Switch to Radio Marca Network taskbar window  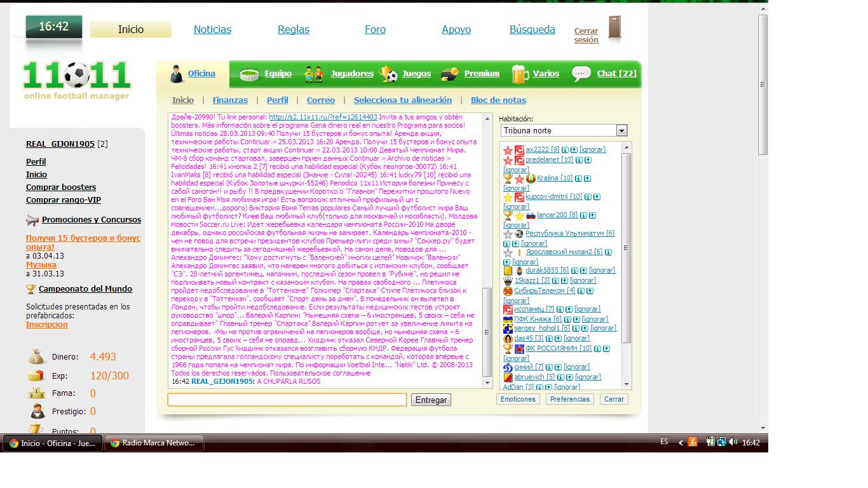154,443
